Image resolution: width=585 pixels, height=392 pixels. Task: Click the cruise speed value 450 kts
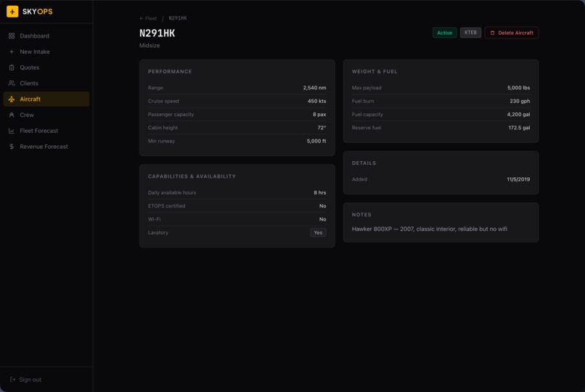pyautogui.click(x=316, y=101)
